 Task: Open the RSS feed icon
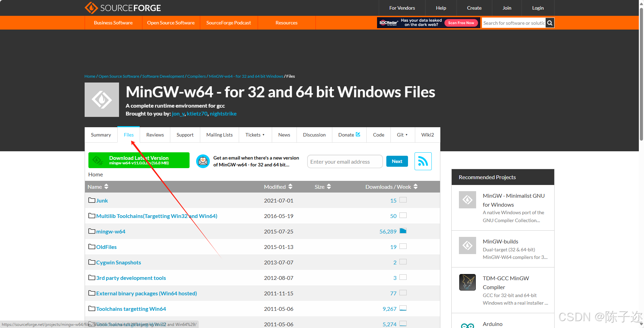(x=423, y=161)
